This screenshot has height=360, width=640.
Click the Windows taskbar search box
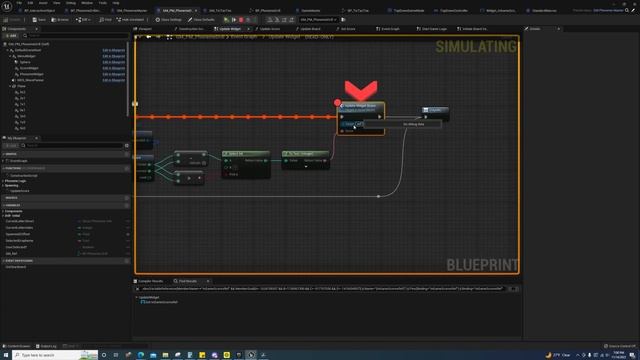(55, 355)
